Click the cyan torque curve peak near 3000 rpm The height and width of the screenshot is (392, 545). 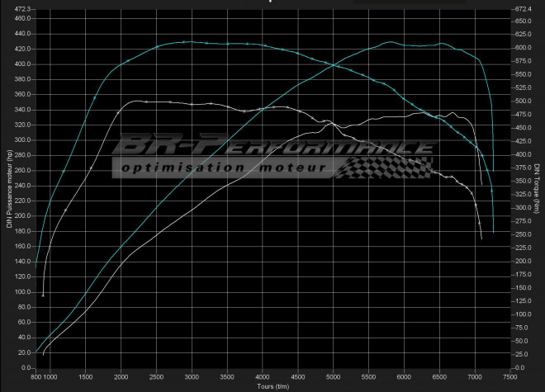(188, 41)
